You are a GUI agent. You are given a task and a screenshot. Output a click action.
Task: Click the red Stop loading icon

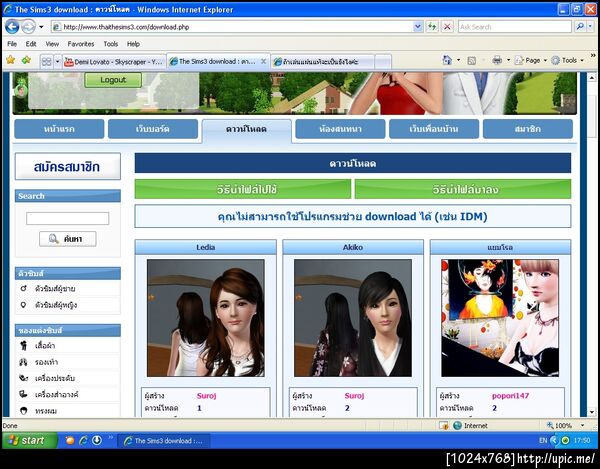[447, 27]
